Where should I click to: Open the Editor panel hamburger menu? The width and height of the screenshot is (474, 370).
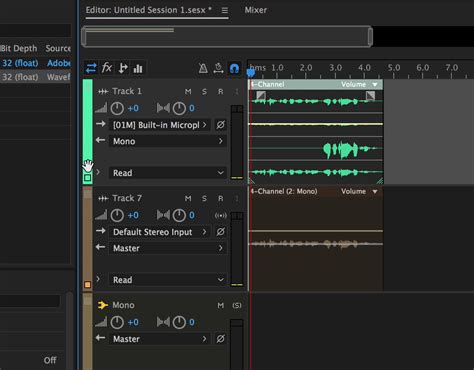coord(225,11)
